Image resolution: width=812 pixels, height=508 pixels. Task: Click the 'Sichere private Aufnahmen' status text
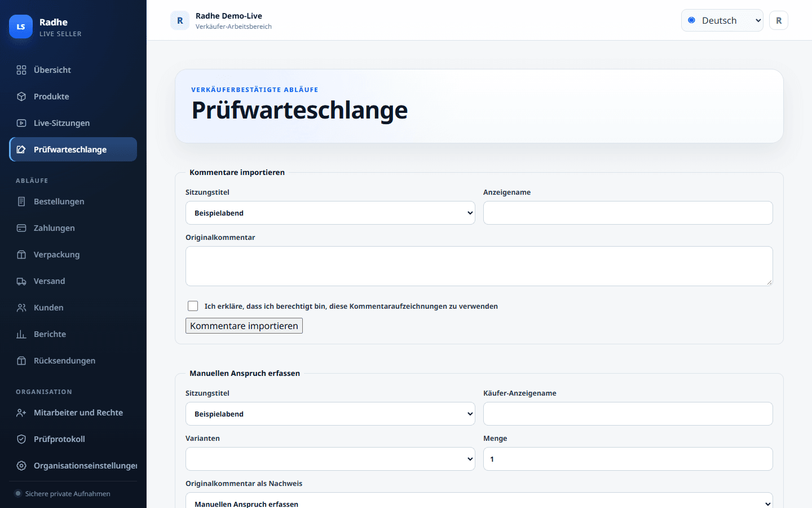pyautogui.click(x=68, y=494)
